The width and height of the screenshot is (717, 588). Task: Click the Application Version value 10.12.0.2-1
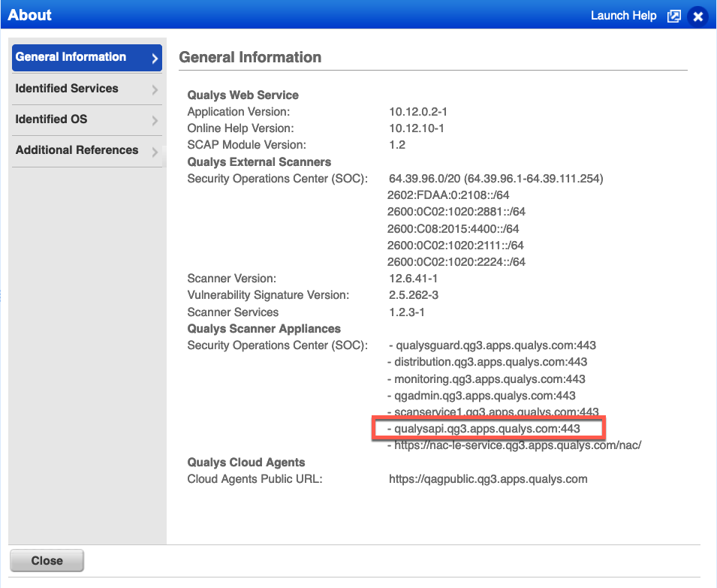418,112
